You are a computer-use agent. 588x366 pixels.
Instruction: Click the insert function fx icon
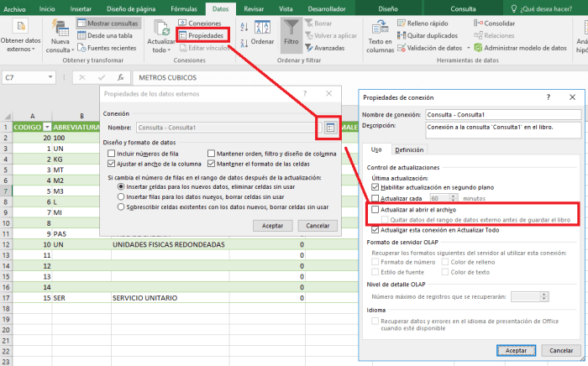[x=121, y=77]
